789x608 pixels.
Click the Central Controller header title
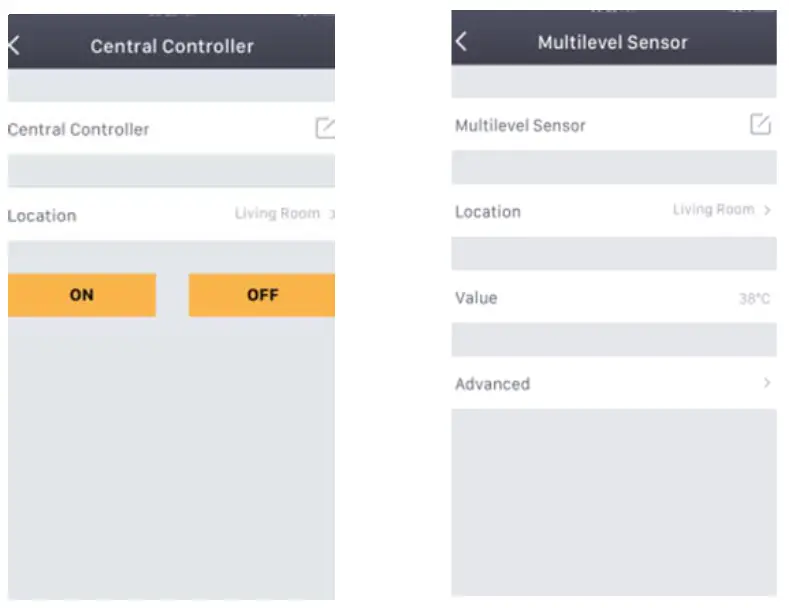pyautogui.click(x=172, y=46)
